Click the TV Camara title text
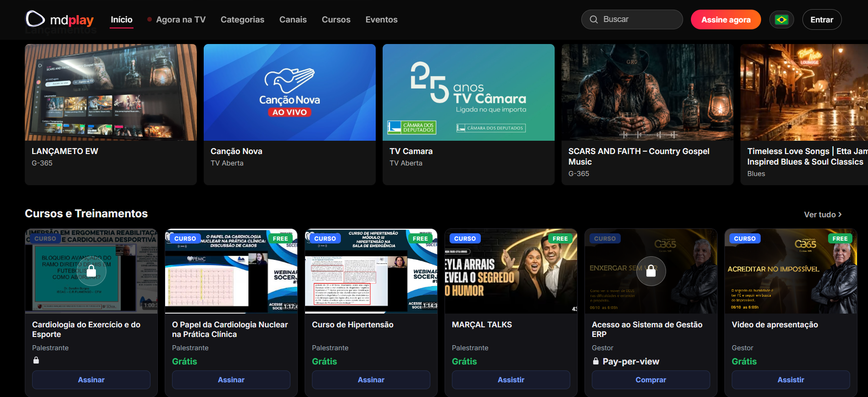The image size is (868, 397). [x=411, y=151]
